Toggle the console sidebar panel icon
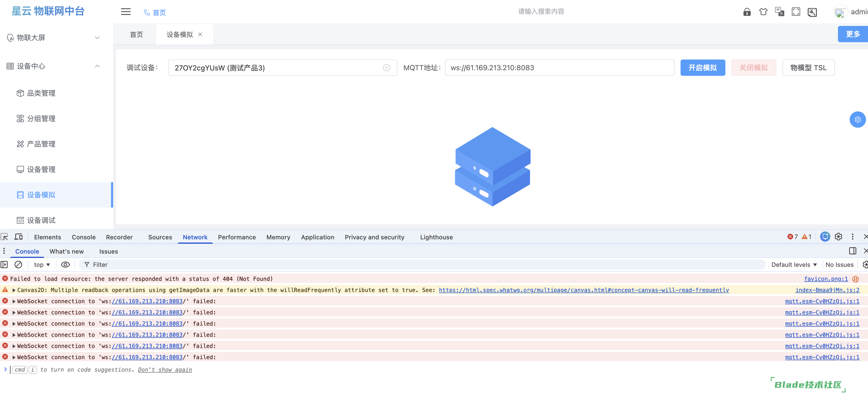 point(4,265)
